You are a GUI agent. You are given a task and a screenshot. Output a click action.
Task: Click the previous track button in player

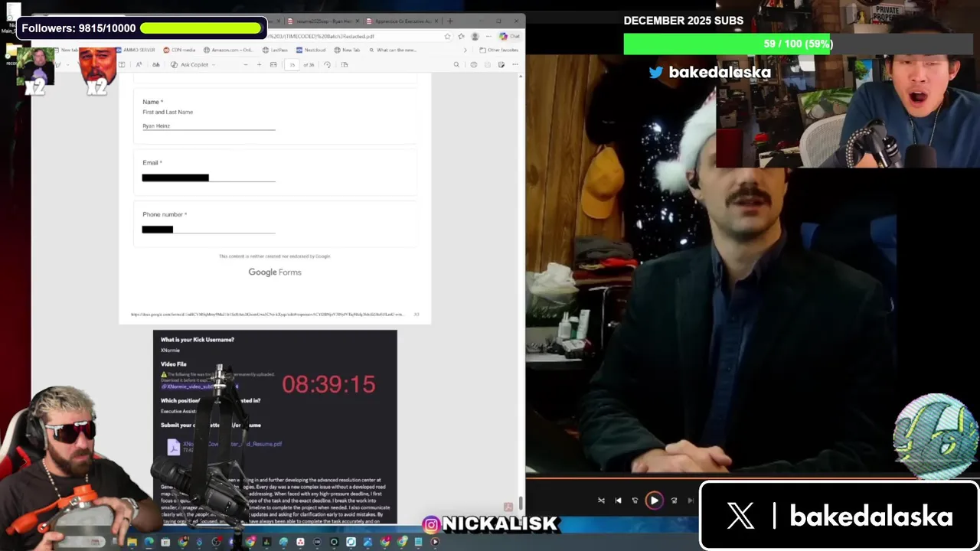[618, 500]
